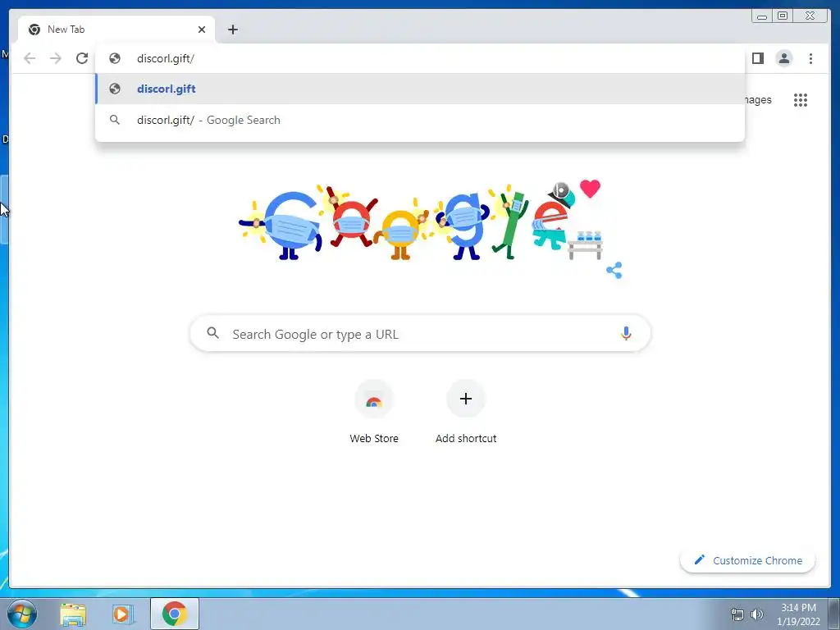Toggle the side panel icon
840x630 pixels.
click(757, 58)
